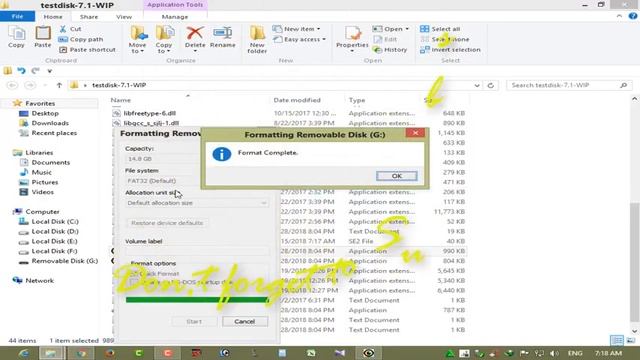Open the Help question mark icon
The width and height of the screenshot is (640, 360).
click(x=633, y=16)
